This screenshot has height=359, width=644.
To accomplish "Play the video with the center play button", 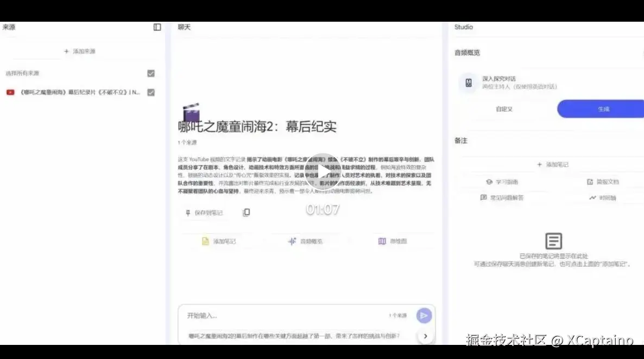I will point(323,171).
